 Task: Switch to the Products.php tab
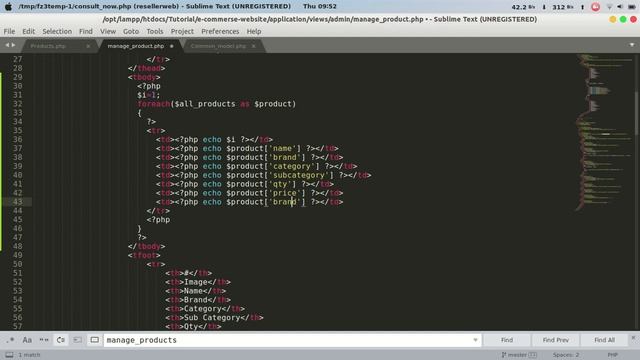[48, 46]
